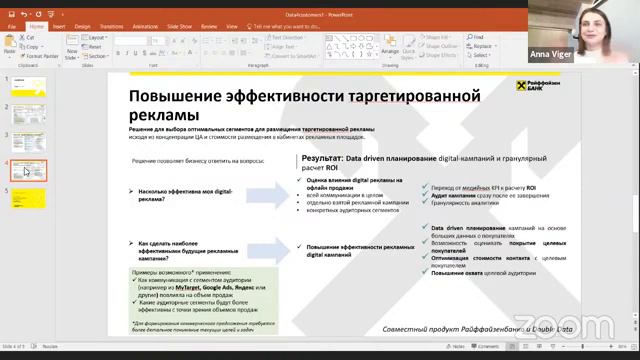Screen dimensions: 640x360
Task: Click the Tell me what you want to do box
Action: 283,27
